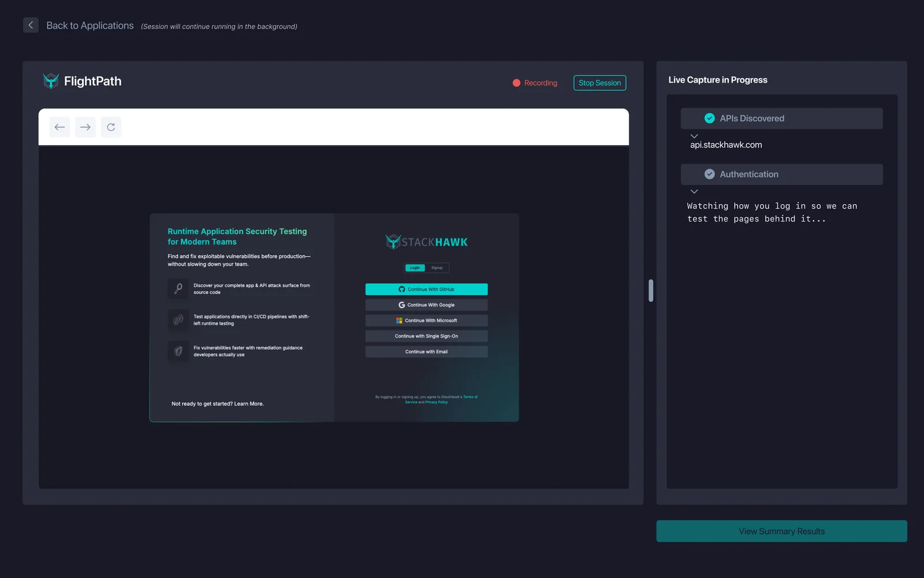Image resolution: width=924 pixels, height=578 pixels.
Task: Select the Login tab
Action: [415, 268]
